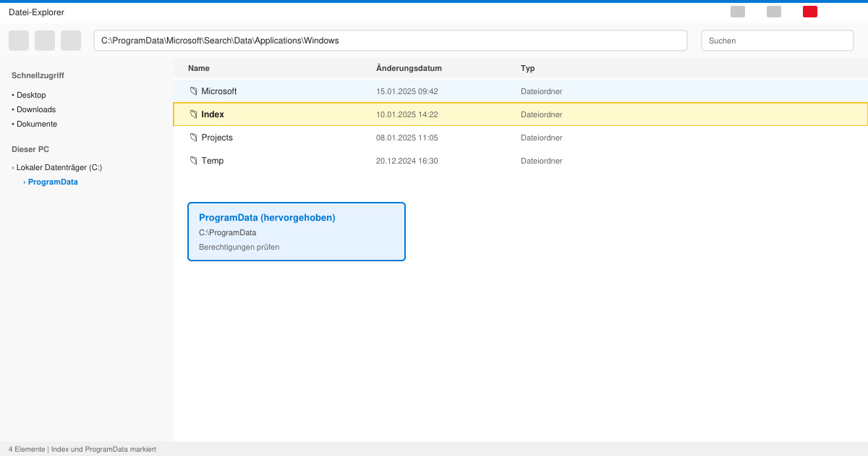Sort by the Name column header

tap(199, 68)
